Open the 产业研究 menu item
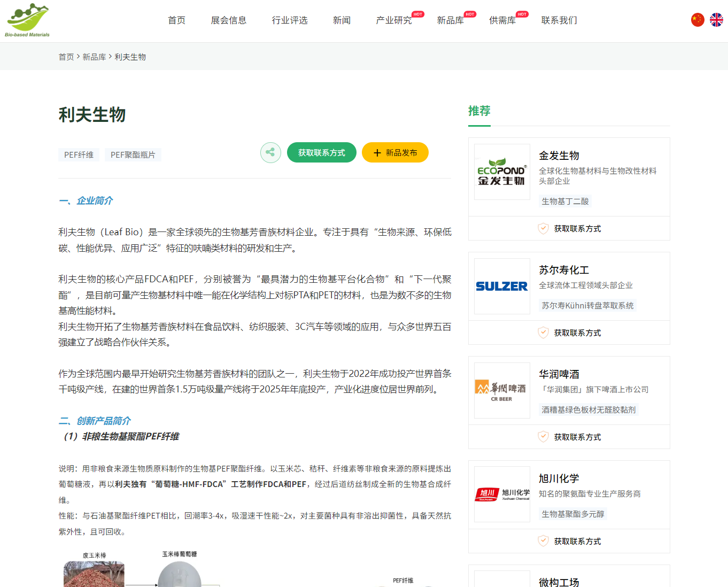Viewport: 728px width, 587px height. point(393,20)
